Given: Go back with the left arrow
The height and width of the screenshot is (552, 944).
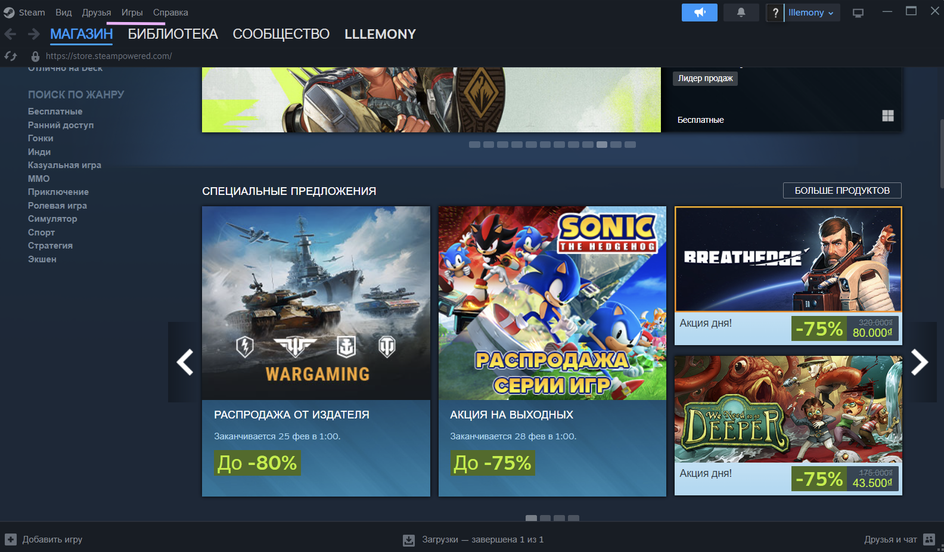Looking at the screenshot, I should point(10,34).
